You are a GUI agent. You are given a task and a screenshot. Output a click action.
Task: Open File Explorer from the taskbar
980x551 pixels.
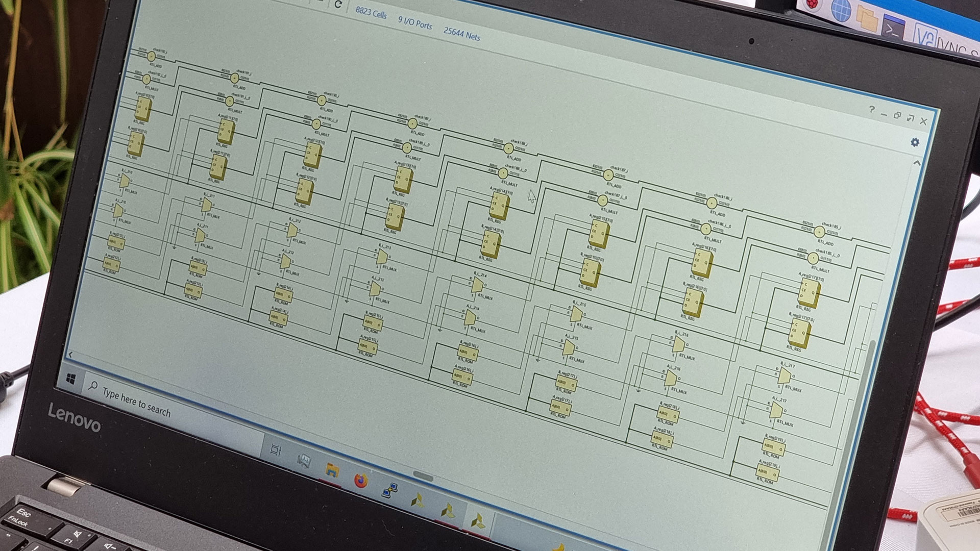point(332,470)
